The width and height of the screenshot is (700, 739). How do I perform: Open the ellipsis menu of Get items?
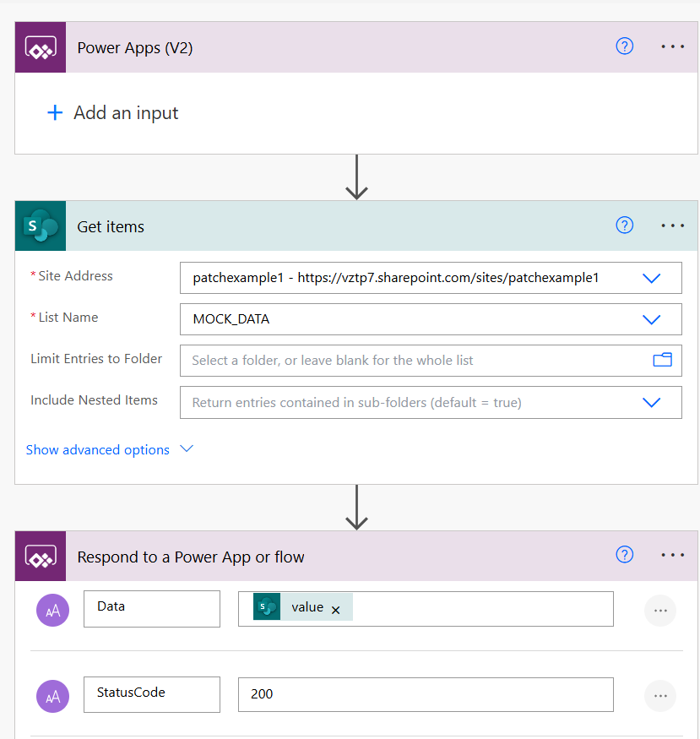[x=672, y=226]
